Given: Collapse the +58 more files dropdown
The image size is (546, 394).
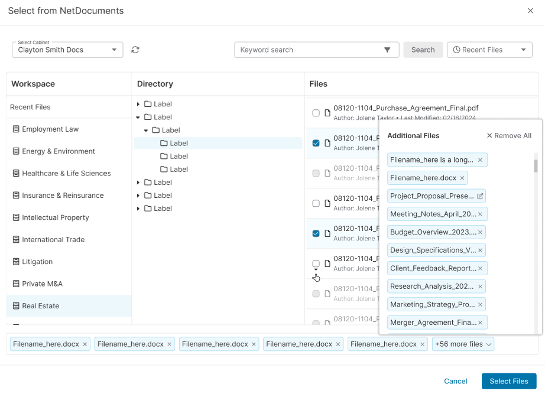Looking at the screenshot, I should point(463,344).
